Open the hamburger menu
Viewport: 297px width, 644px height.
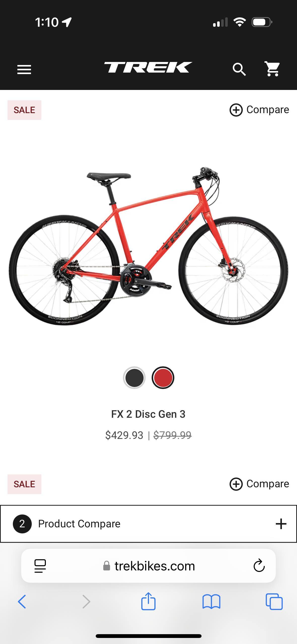click(24, 69)
